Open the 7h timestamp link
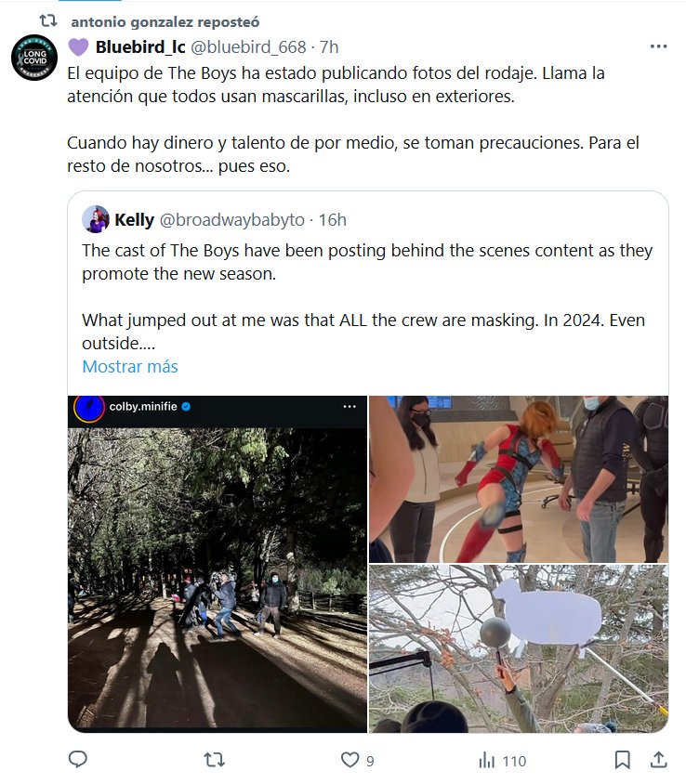Viewport: 686px width, 784px height. tap(329, 46)
